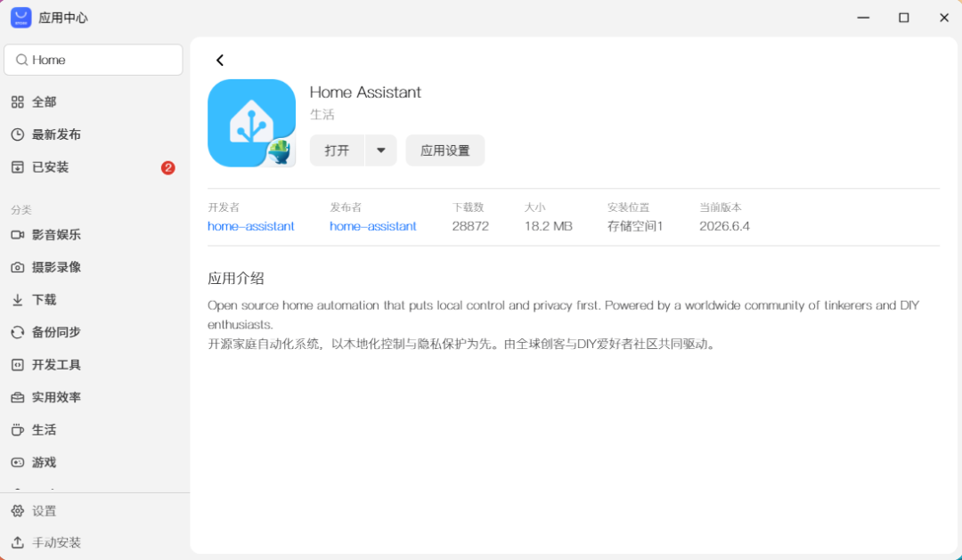Click the install location 存储空间1
962x560 pixels.
pyautogui.click(x=635, y=226)
